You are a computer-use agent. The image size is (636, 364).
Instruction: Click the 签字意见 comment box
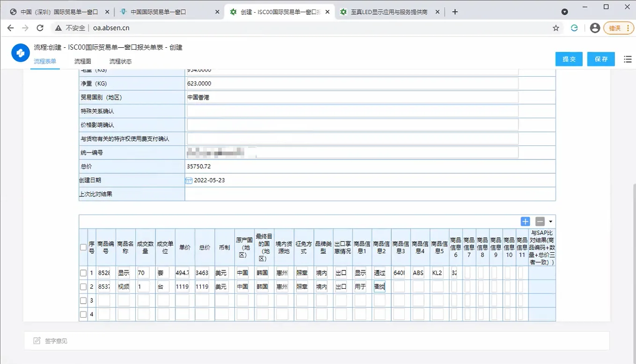pyautogui.click(x=317, y=341)
